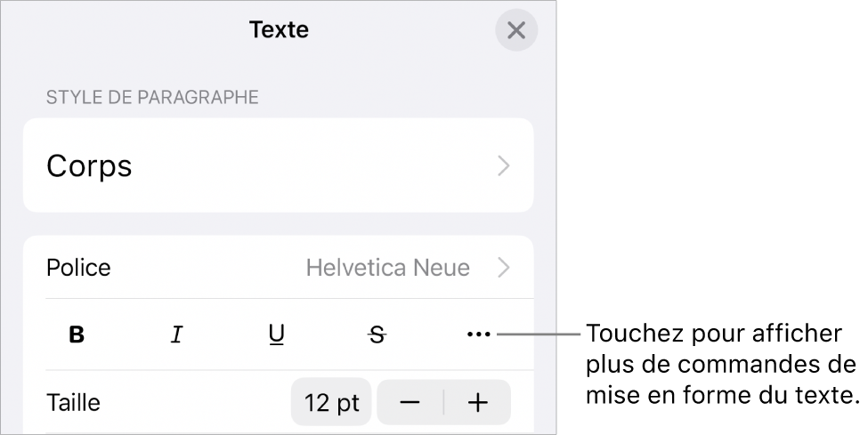Underline text using the U icon
868x435 pixels.
(277, 334)
